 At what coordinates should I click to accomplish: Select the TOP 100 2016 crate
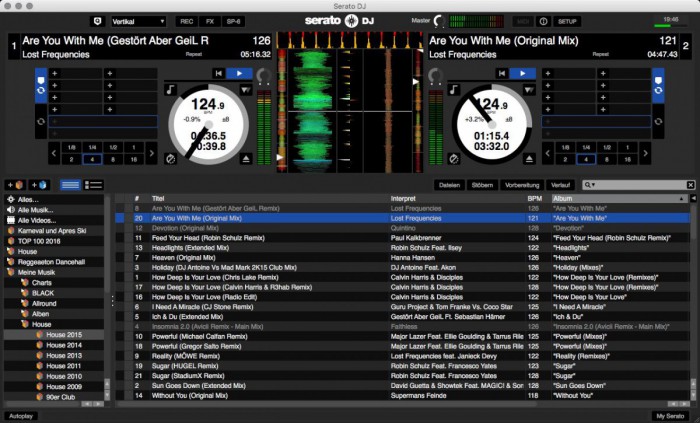tap(54, 241)
